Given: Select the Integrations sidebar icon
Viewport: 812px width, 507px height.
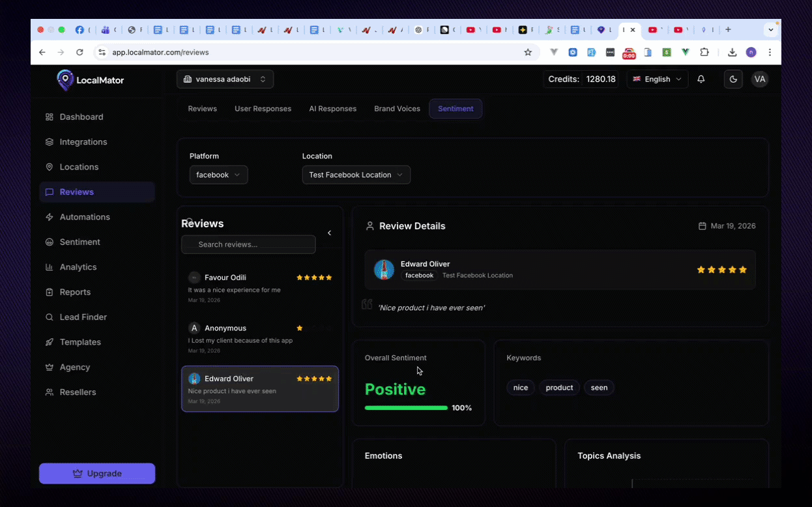Looking at the screenshot, I should [x=49, y=141].
